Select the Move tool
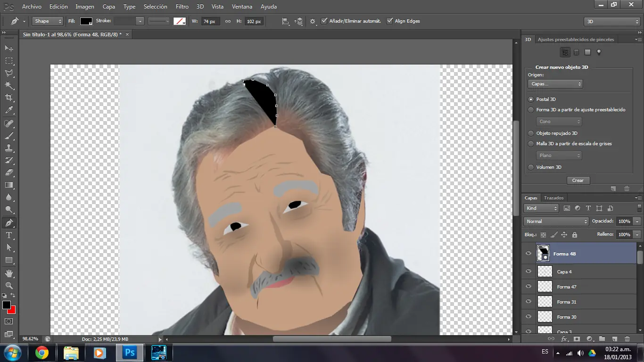Screen dimensions: 644x362 [9, 48]
